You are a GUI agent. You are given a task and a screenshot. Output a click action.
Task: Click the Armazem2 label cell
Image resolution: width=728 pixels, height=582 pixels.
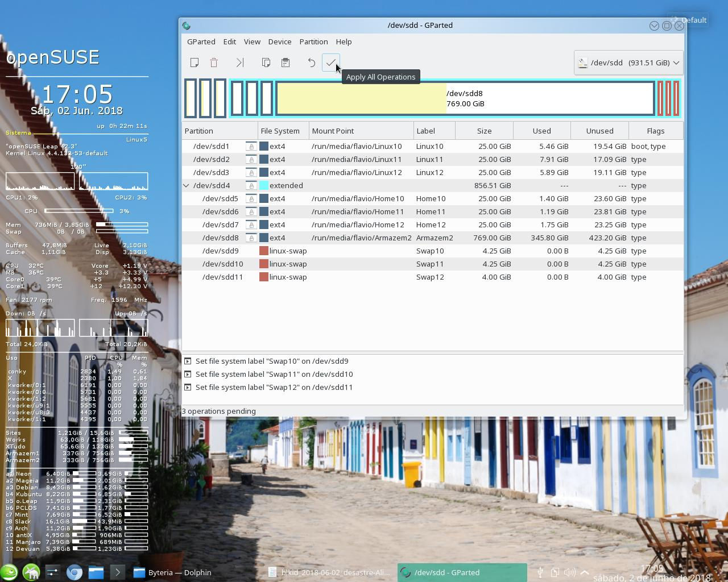(435, 238)
